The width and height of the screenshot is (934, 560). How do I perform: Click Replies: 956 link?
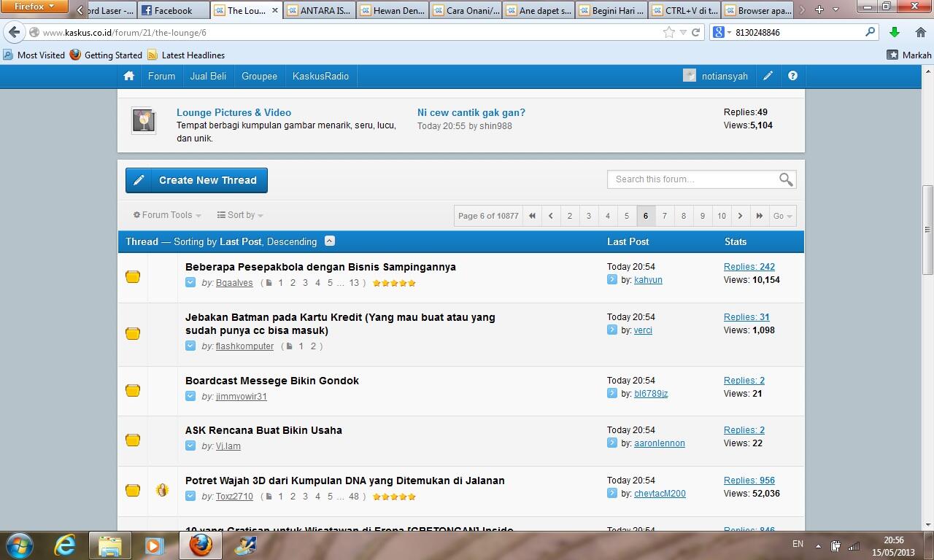tap(749, 481)
